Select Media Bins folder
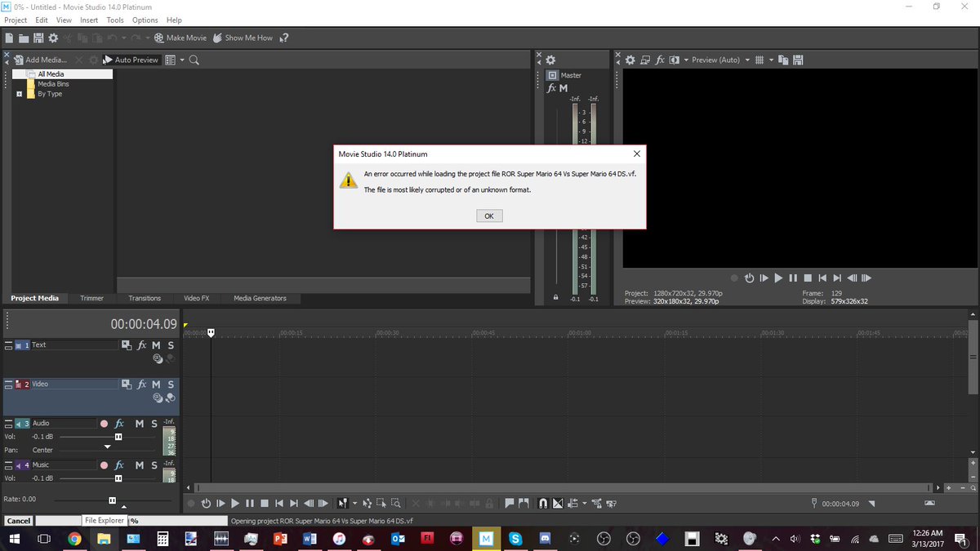 click(x=53, y=84)
